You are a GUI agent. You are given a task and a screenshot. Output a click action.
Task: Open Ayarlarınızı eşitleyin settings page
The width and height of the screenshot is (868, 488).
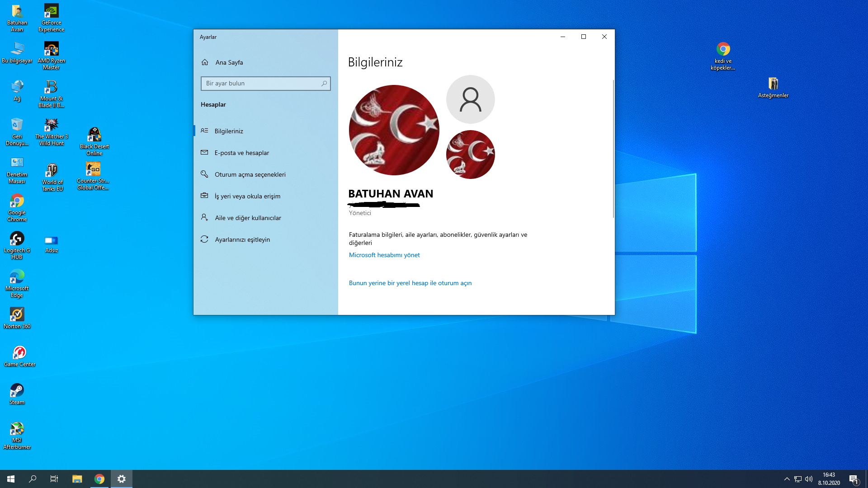pos(242,239)
